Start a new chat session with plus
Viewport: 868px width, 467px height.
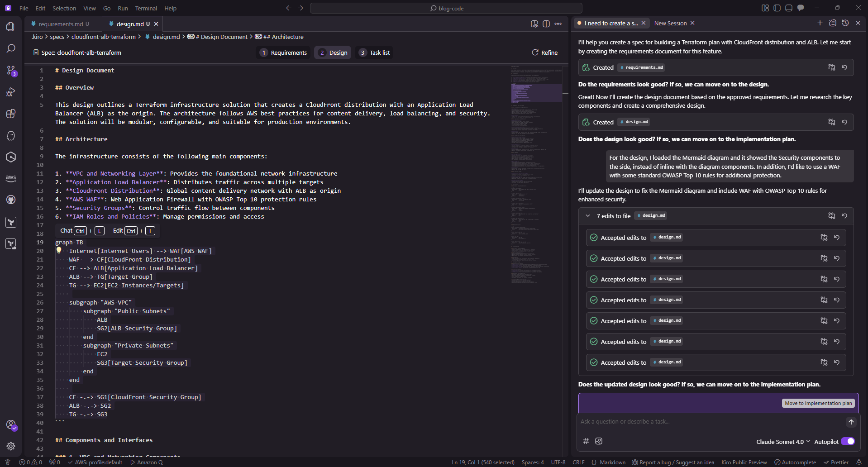click(x=820, y=23)
